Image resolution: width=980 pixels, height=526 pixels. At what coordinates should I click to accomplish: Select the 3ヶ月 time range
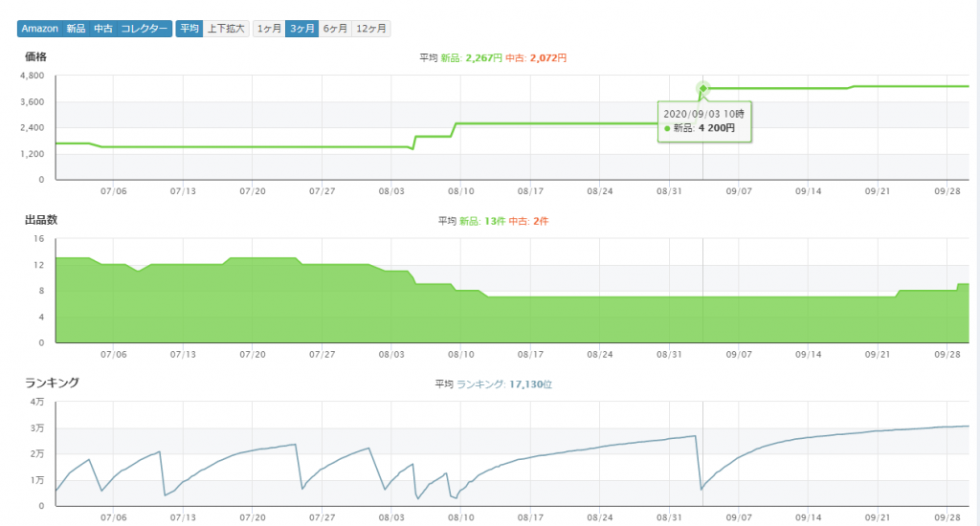[x=301, y=29]
